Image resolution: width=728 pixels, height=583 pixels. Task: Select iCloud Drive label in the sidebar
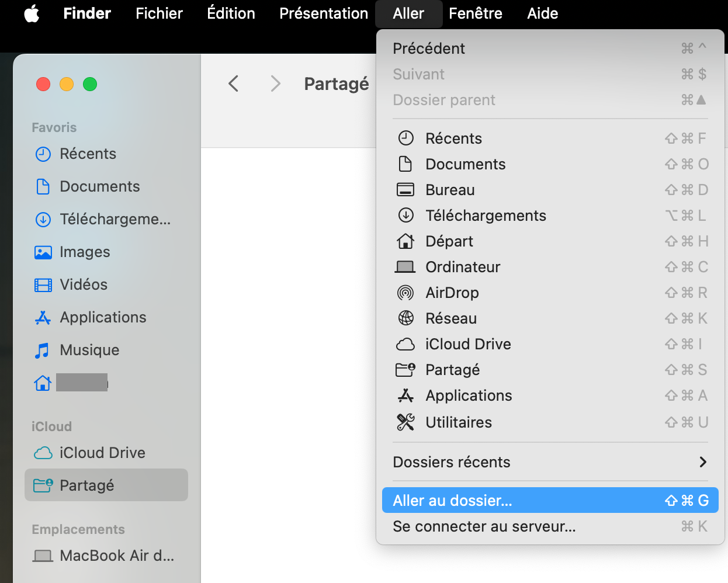point(102,453)
